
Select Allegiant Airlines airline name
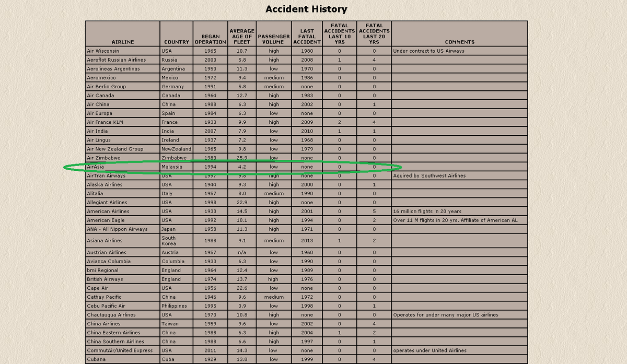click(x=107, y=202)
